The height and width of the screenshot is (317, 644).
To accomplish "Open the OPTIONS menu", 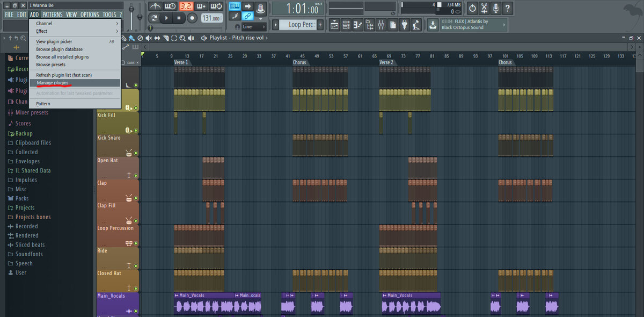I will [x=90, y=15].
